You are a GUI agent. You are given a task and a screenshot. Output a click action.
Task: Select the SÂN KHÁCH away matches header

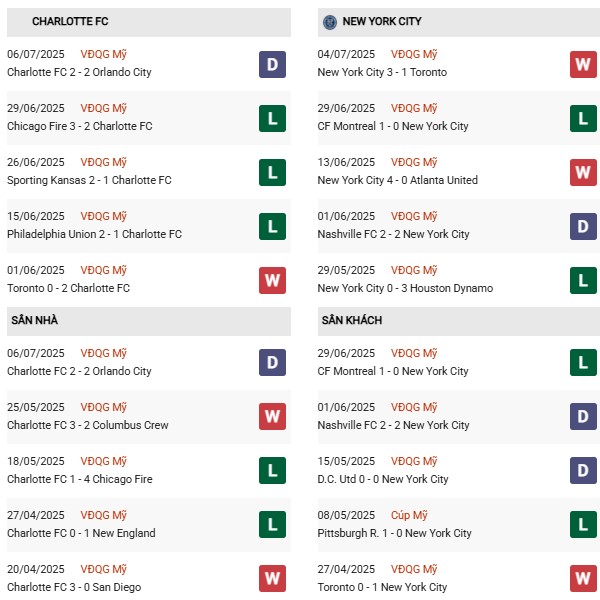tap(352, 320)
